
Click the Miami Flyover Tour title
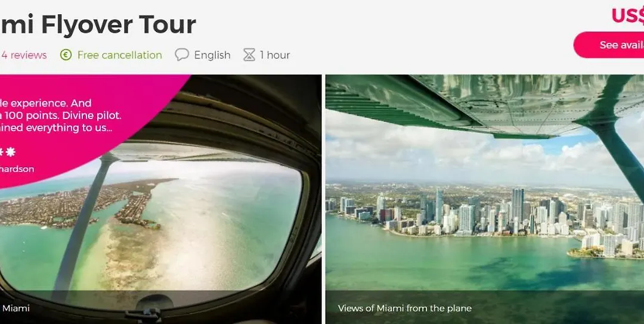98,24
